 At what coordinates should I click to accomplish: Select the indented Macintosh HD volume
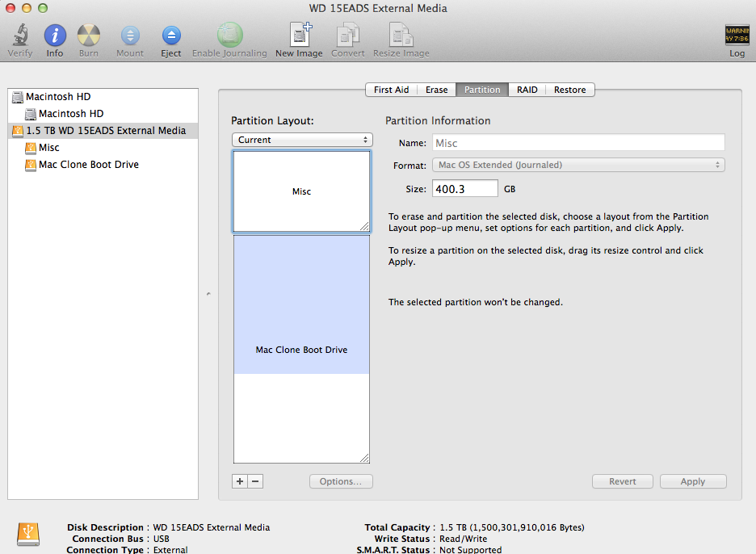103,113
